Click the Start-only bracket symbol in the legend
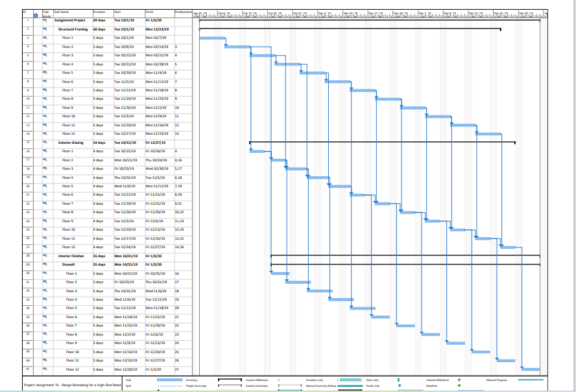 [x=398, y=380]
